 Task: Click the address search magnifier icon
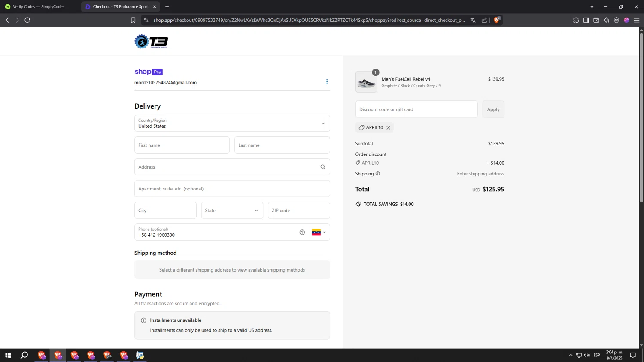tap(323, 167)
